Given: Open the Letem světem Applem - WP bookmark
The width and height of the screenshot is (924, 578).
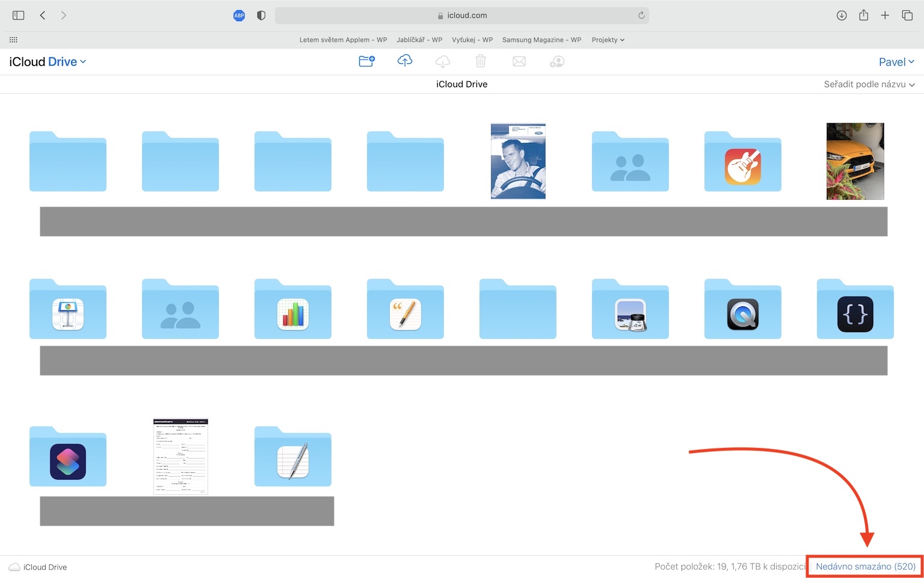Looking at the screenshot, I should point(343,40).
